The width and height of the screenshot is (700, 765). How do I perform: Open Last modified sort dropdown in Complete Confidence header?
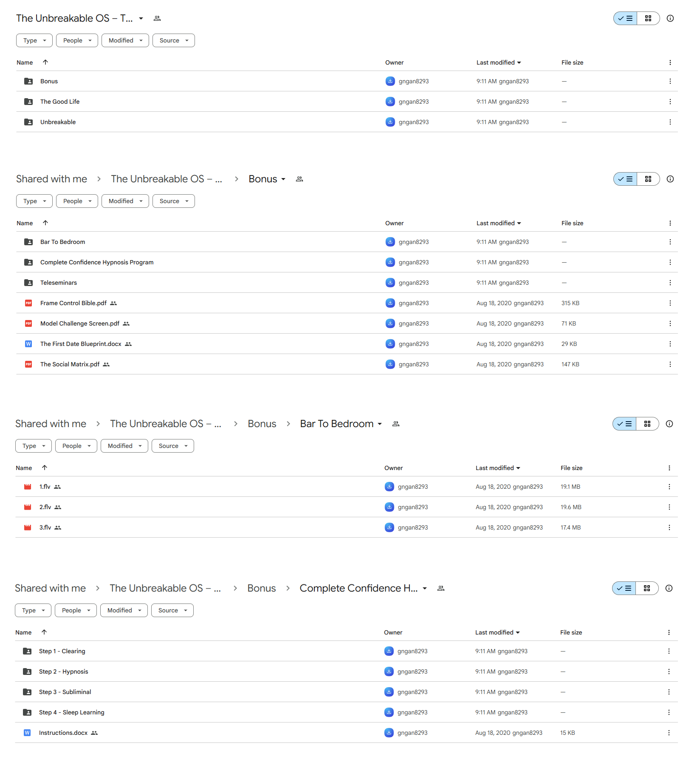click(497, 632)
